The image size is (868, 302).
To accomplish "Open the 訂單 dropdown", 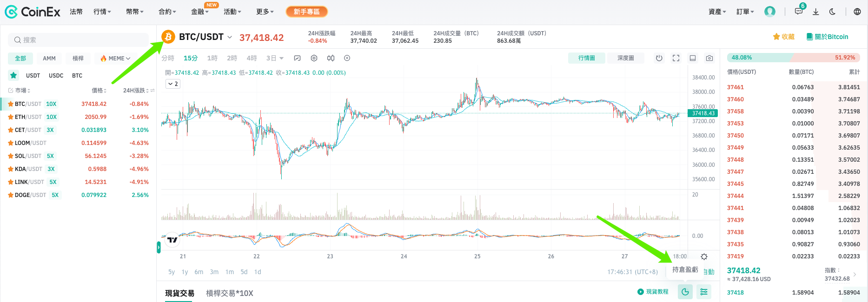I will pyautogui.click(x=745, y=12).
